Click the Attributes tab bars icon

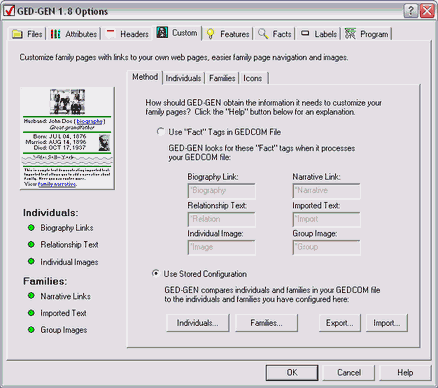pyautogui.click(x=55, y=34)
